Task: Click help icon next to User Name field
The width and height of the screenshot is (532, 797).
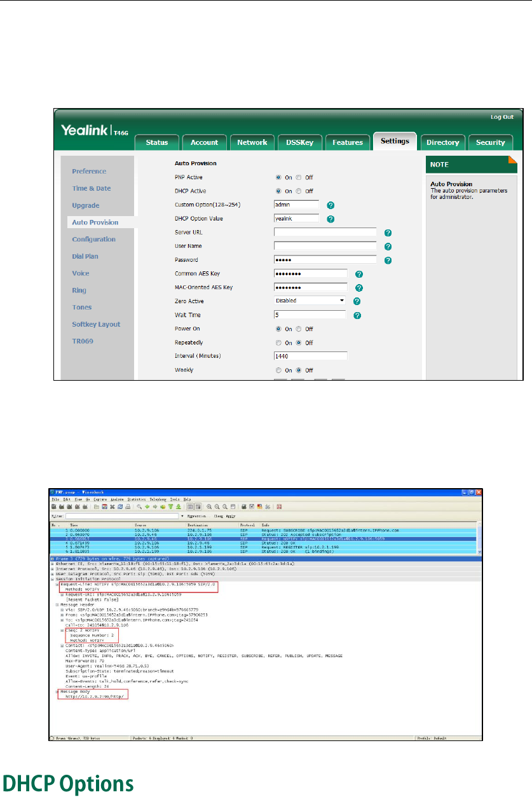Action: click(388, 247)
